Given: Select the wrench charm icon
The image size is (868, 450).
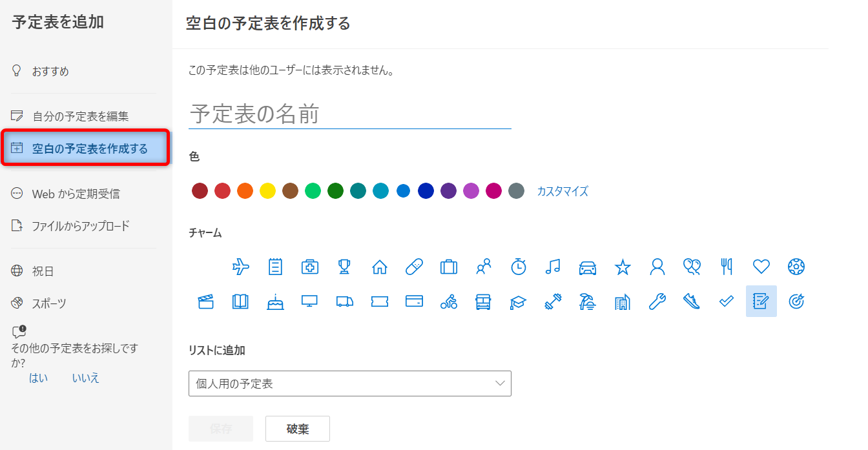Looking at the screenshot, I should 657,302.
